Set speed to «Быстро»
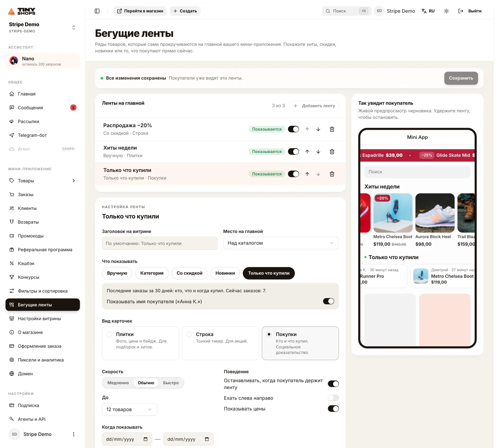Viewport: 496px width, 448px height. [x=171, y=383]
